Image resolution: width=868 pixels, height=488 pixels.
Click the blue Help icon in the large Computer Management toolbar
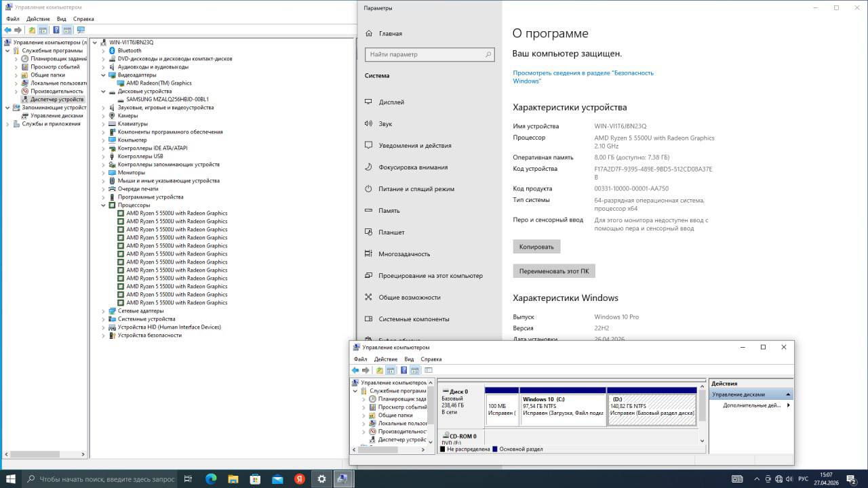tap(56, 30)
